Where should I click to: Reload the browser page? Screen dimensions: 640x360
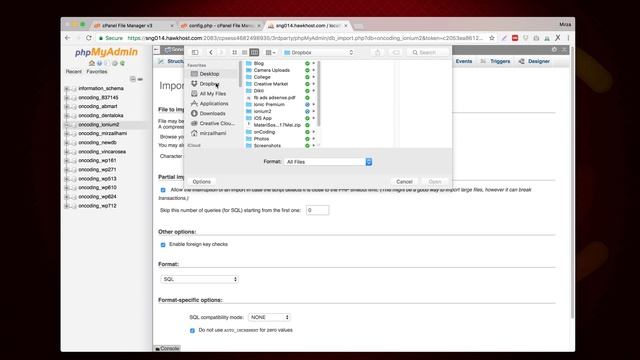[89, 38]
